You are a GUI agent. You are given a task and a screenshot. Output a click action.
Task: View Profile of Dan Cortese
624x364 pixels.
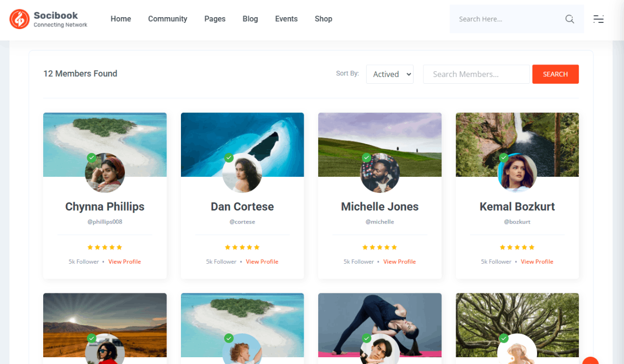pyautogui.click(x=262, y=262)
